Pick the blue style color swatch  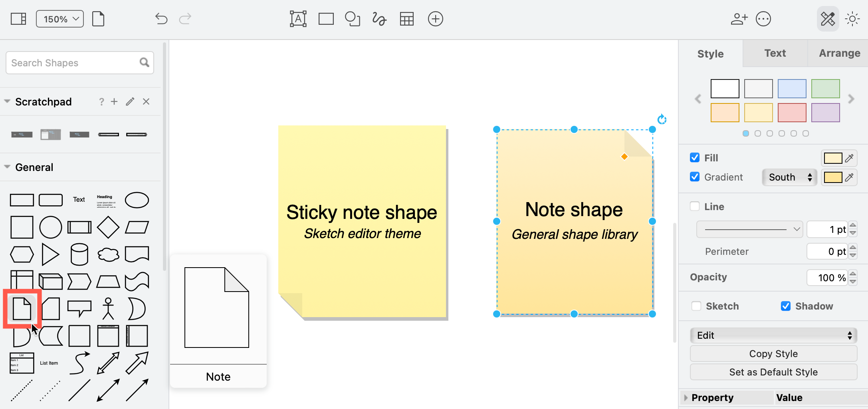pyautogui.click(x=792, y=88)
